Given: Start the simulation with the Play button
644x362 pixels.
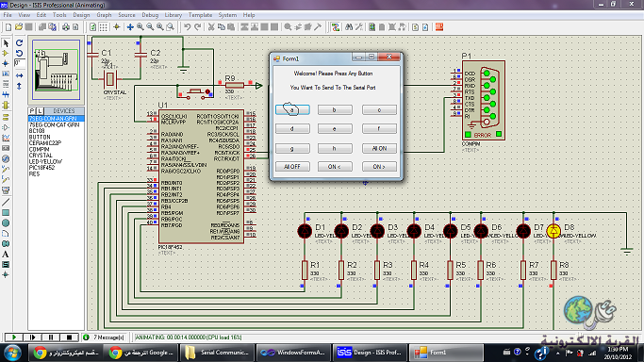Looking at the screenshot, I should tap(13, 337).
